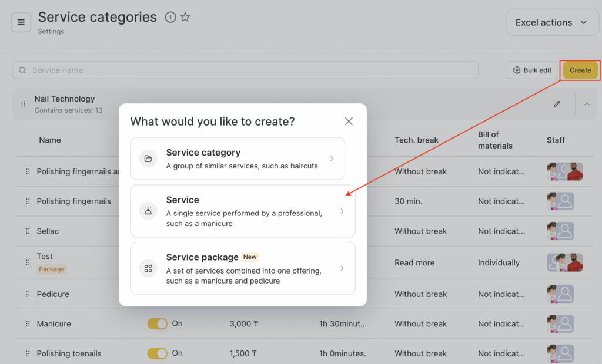Open Read more in Tech. break column
Screen dimensions: 602x364
point(414,262)
